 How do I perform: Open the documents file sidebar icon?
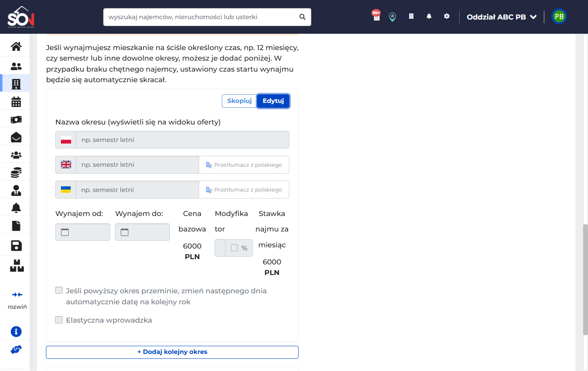16,226
